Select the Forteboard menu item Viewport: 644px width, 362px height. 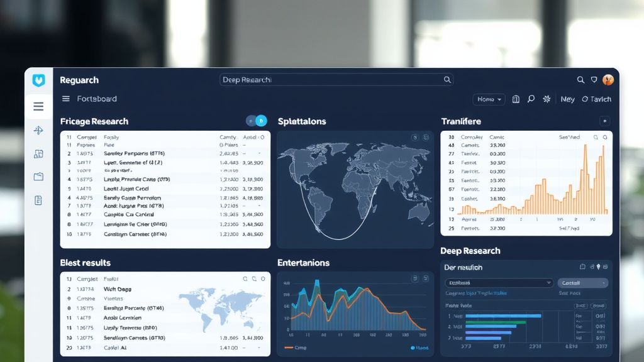[97, 99]
